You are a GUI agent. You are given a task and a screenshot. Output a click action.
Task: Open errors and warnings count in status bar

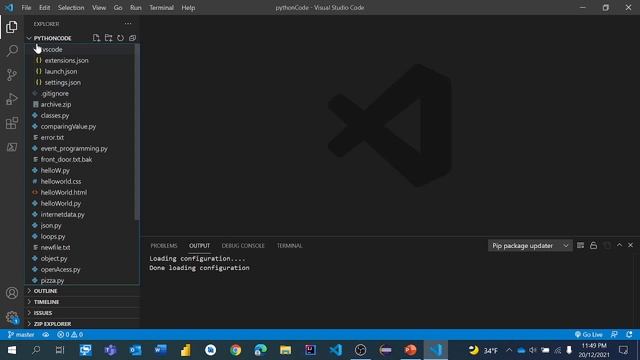pyautogui.click(x=70, y=335)
